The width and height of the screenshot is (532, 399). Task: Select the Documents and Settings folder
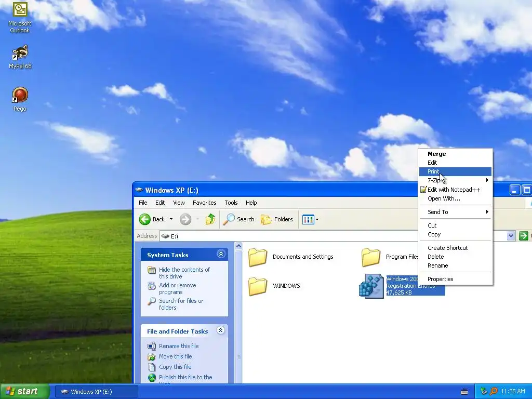point(291,257)
